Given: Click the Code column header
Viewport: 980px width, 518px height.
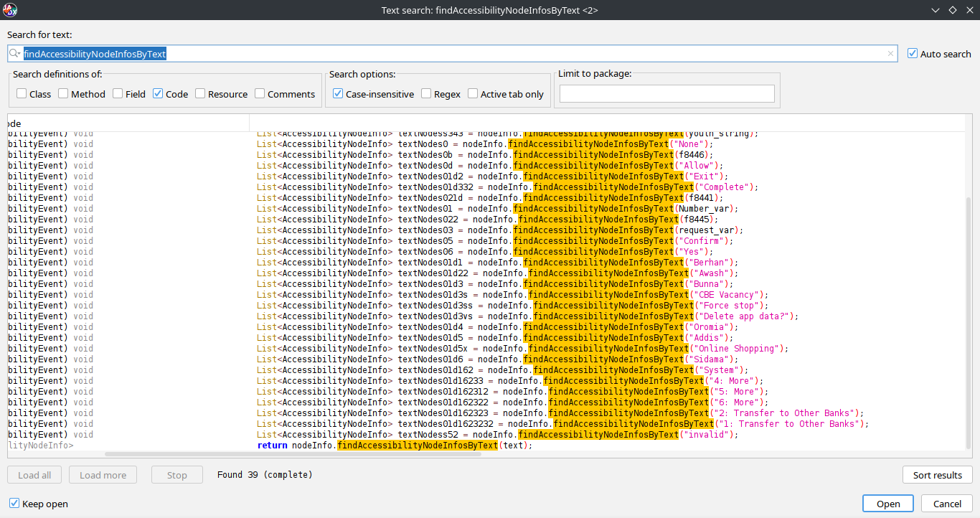Looking at the screenshot, I should (x=128, y=123).
